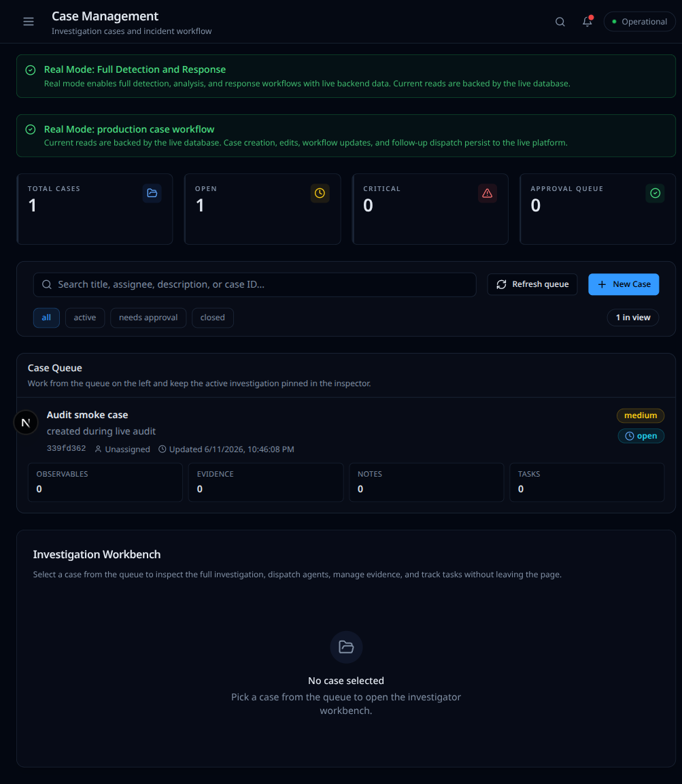
Task: Click the Approval Queue checkmark icon
Action: click(655, 193)
